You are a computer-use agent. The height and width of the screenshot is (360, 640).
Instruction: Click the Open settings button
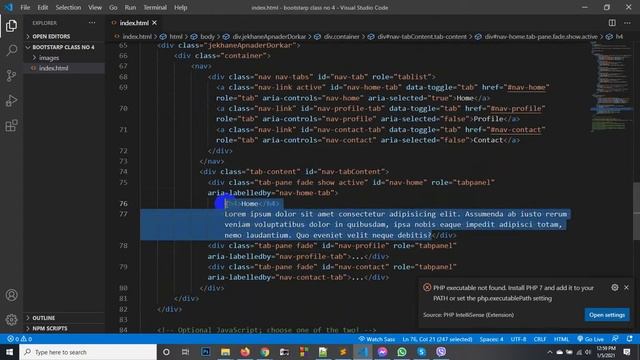pos(607,315)
